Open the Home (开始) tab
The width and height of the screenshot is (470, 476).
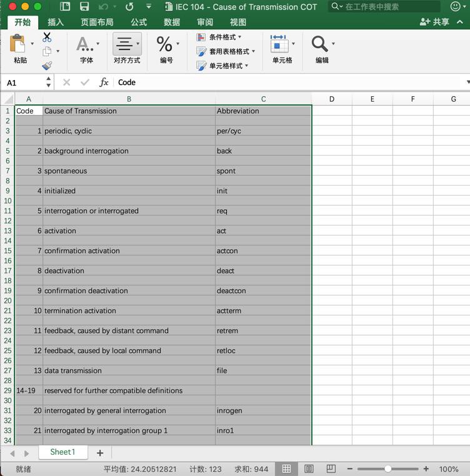pyautogui.click(x=22, y=22)
